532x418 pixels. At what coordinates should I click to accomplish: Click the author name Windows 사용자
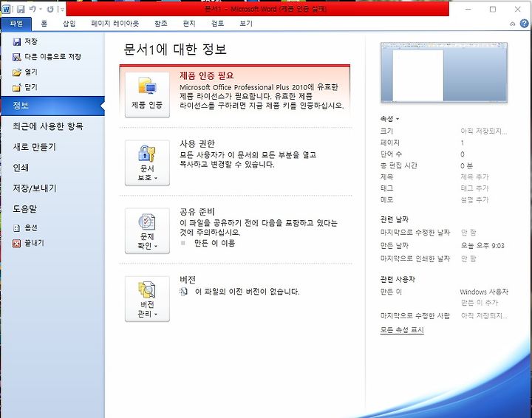(484, 292)
